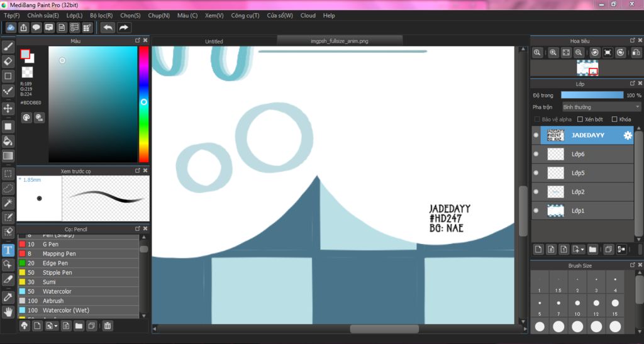Screen dimensions: 644x344
Task: Undock the Màu panel
Action: tap(138, 41)
